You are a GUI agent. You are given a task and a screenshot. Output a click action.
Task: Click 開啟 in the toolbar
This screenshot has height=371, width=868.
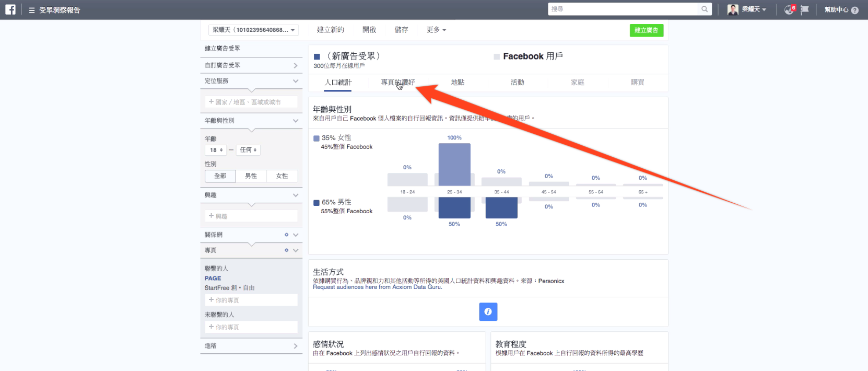pyautogui.click(x=370, y=30)
